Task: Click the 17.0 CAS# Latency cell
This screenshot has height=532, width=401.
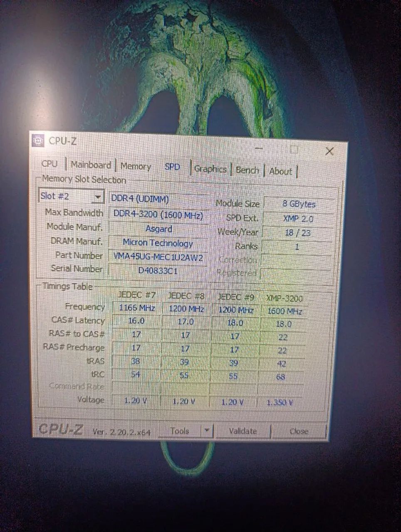Action: [x=186, y=322]
